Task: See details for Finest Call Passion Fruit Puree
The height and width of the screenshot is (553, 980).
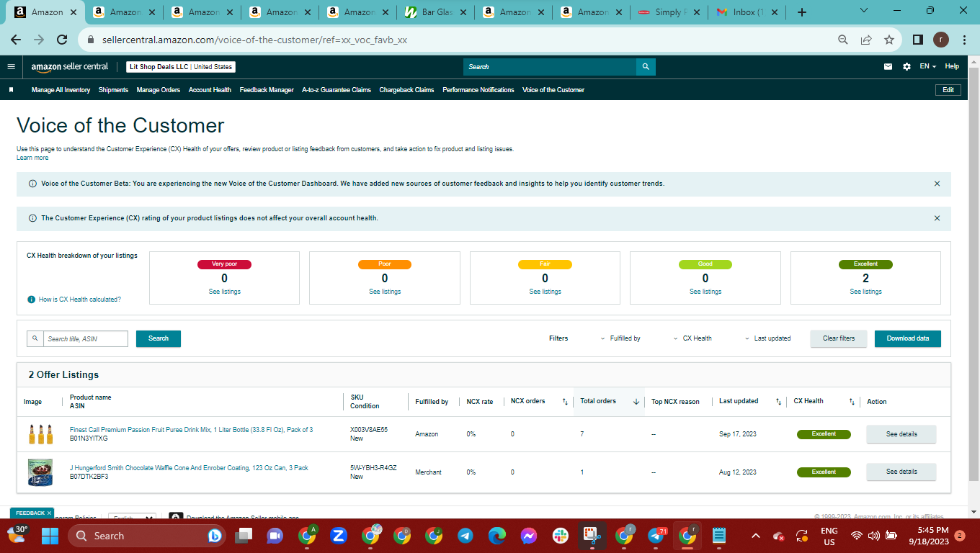Action: pyautogui.click(x=901, y=434)
